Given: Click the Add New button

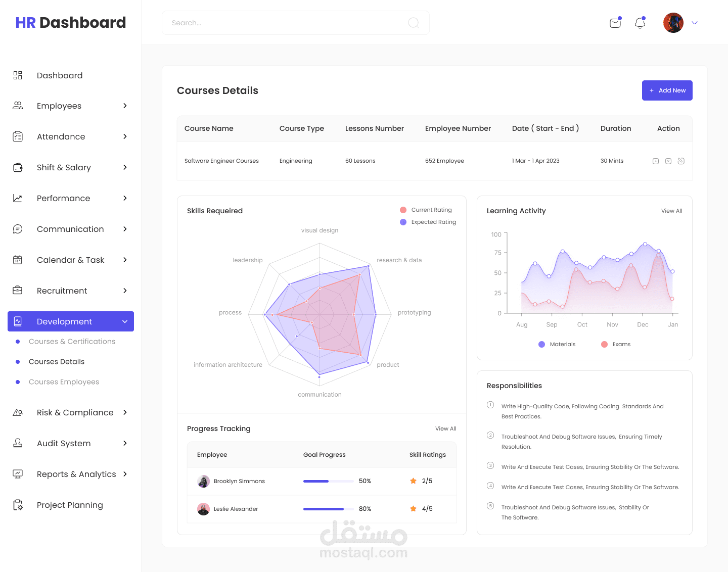Looking at the screenshot, I should (x=667, y=90).
